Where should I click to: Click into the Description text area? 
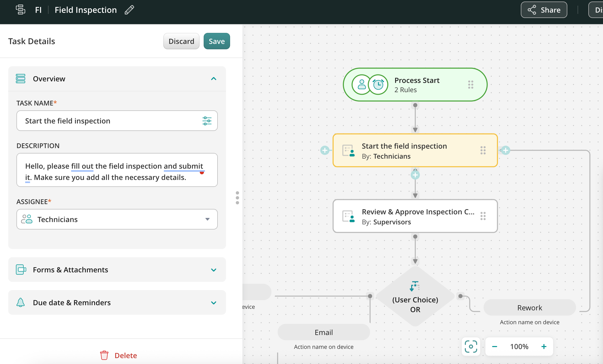(117, 171)
